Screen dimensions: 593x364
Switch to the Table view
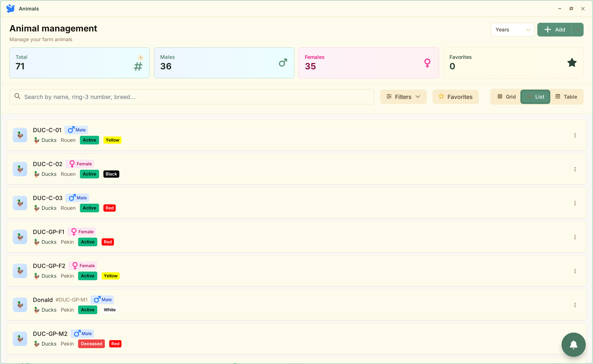566,97
